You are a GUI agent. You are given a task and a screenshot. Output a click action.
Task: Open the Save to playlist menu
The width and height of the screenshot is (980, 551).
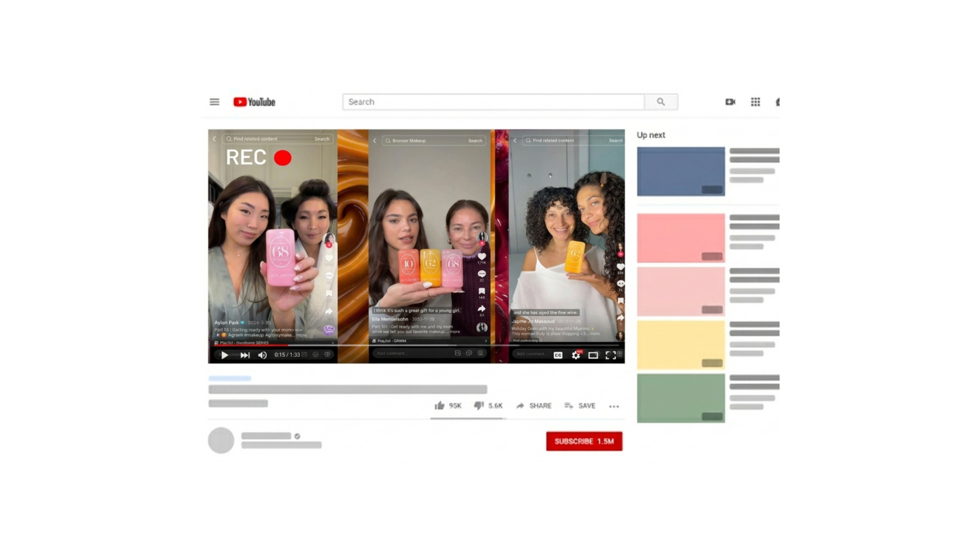pyautogui.click(x=580, y=406)
